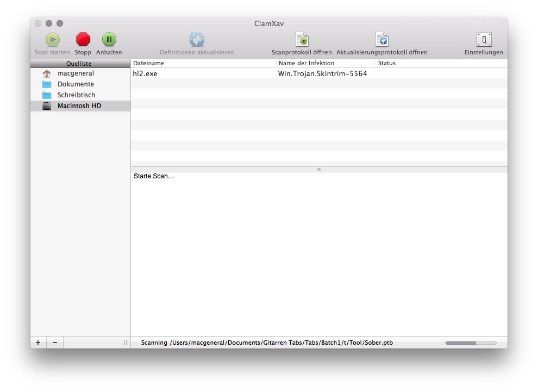
Task: Stop the scan with red Stopp icon
Action: (83, 40)
